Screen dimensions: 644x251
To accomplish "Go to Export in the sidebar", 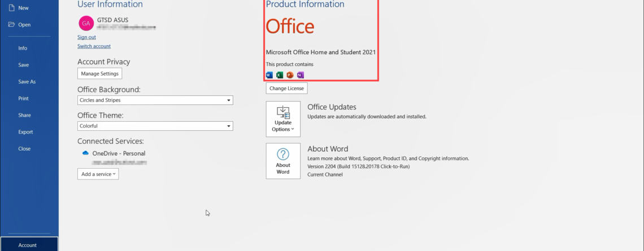I will coord(25,132).
